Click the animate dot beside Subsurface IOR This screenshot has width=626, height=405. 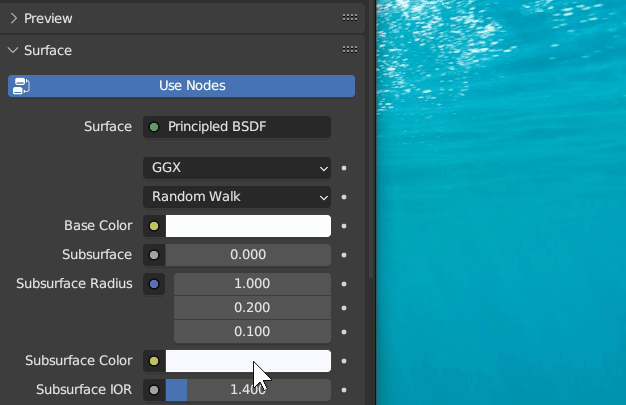[x=344, y=390]
